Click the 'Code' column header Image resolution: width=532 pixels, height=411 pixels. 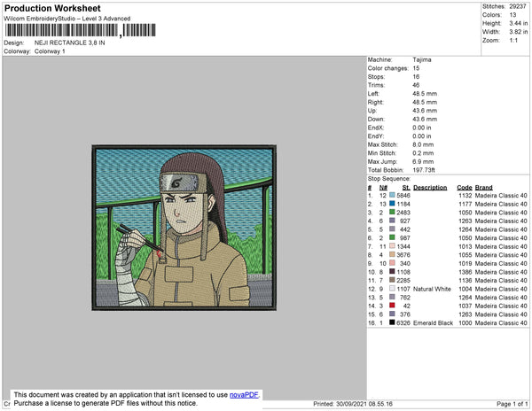point(464,188)
